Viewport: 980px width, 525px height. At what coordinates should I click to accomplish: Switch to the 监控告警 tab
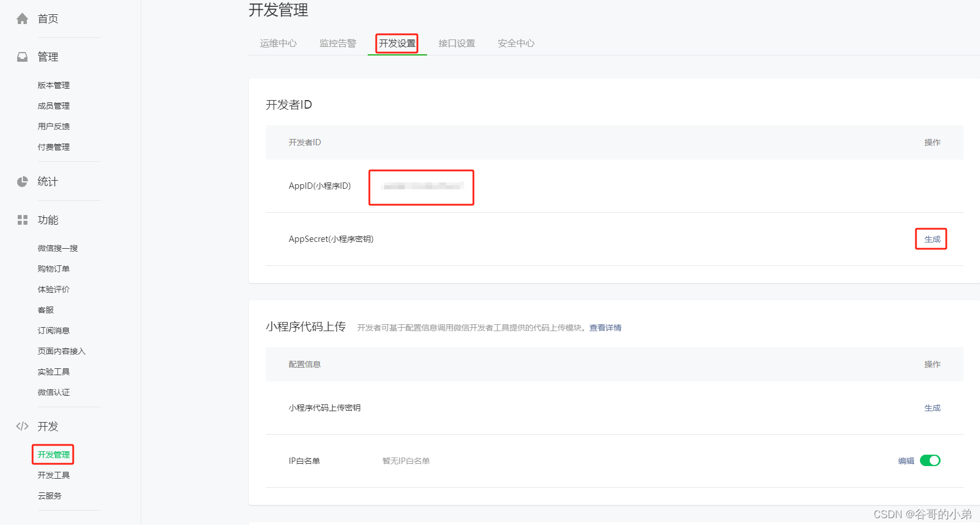click(x=338, y=43)
